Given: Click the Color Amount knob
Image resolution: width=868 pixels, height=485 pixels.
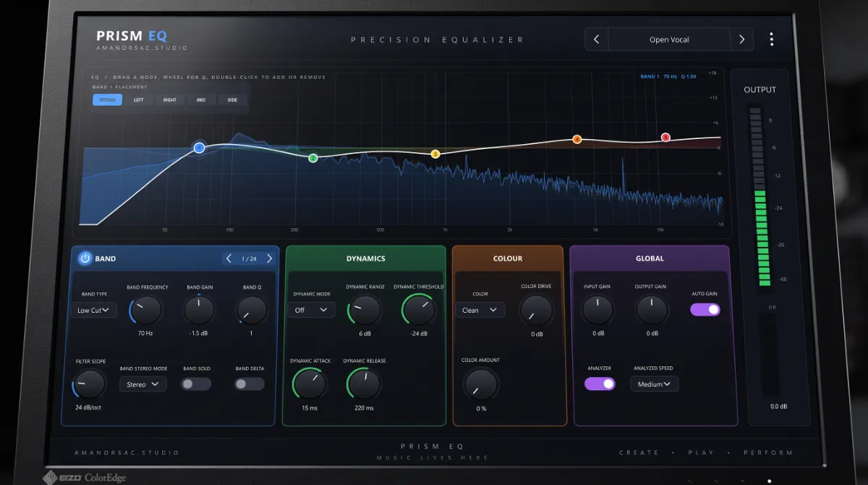Looking at the screenshot, I should point(480,384).
